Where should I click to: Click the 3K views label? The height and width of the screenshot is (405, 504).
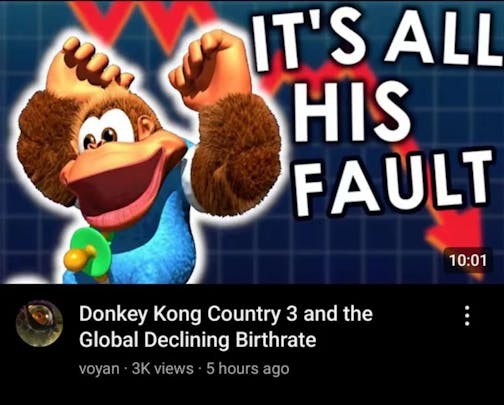pos(163,368)
